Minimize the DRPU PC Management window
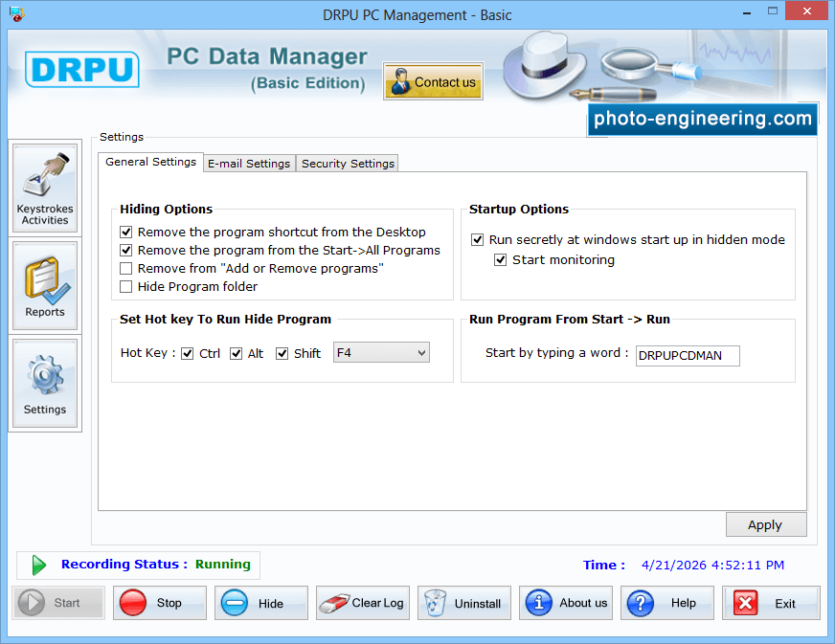 pos(747,11)
